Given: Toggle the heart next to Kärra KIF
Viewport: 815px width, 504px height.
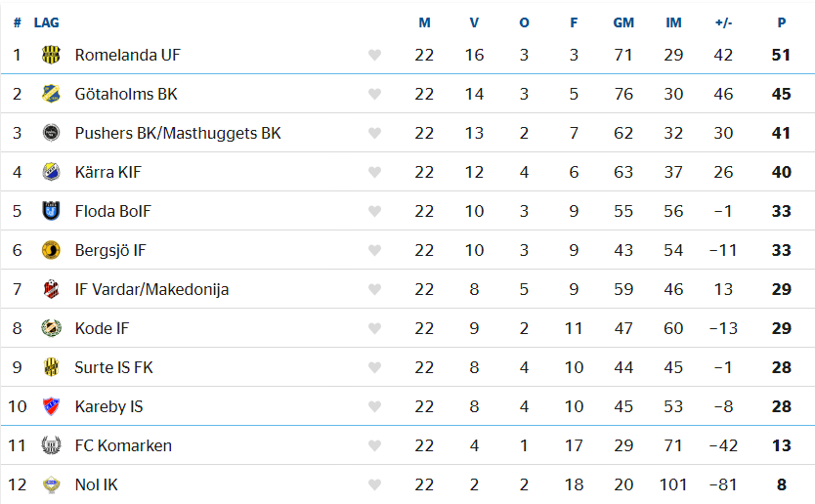Looking at the screenshot, I should (374, 172).
